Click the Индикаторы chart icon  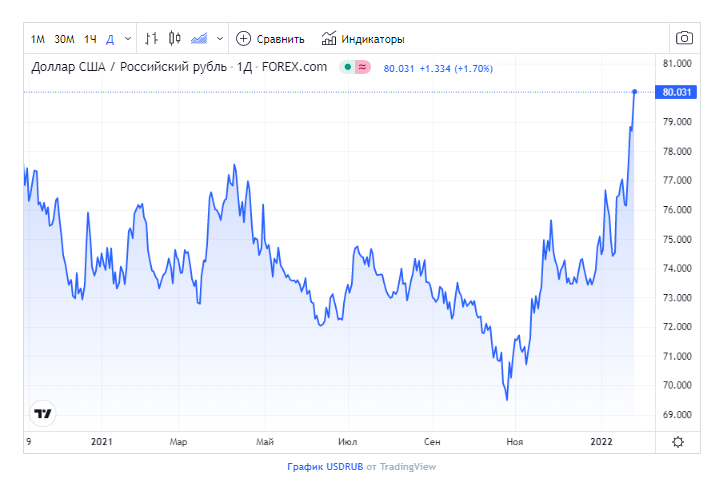click(329, 38)
